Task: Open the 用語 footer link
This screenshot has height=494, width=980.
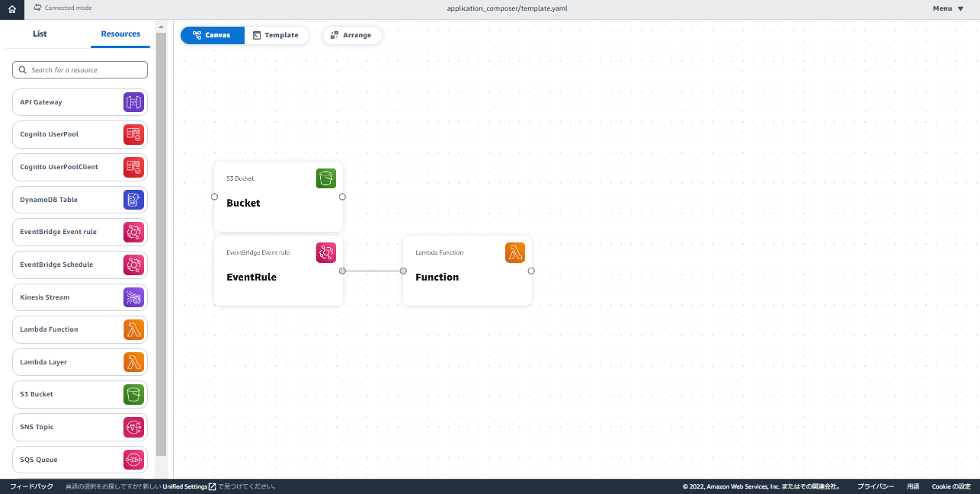Action: 913,486
